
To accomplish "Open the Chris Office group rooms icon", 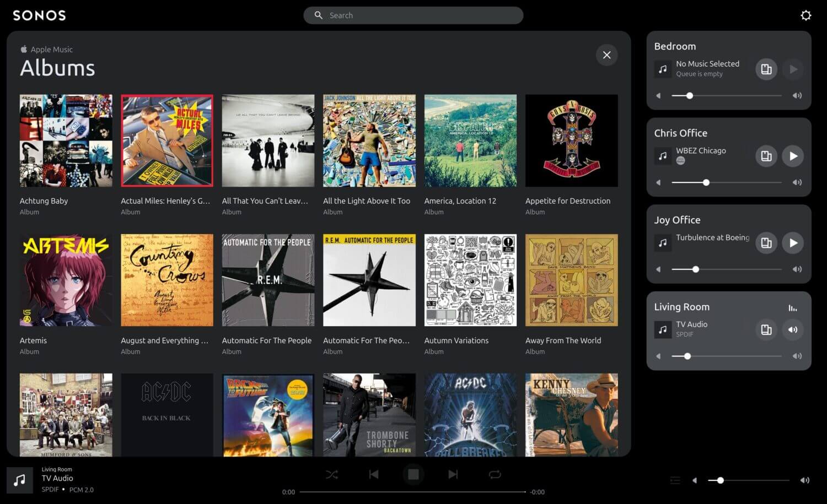I will [766, 156].
